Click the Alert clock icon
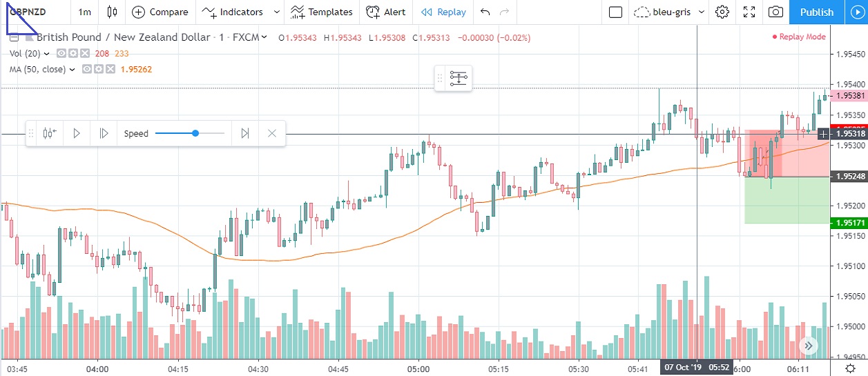This screenshot has height=376, width=868. 373,12
